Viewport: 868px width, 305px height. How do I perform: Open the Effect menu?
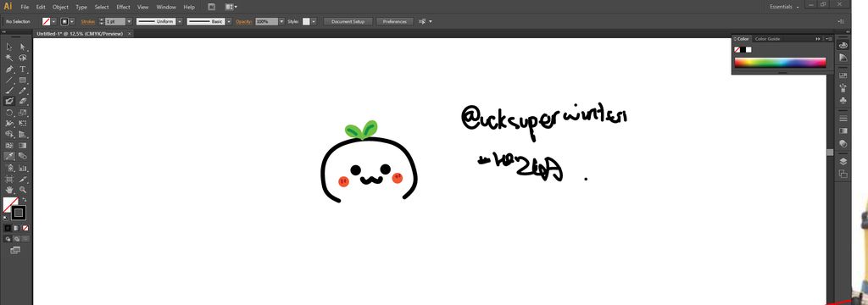(x=123, y=7)
